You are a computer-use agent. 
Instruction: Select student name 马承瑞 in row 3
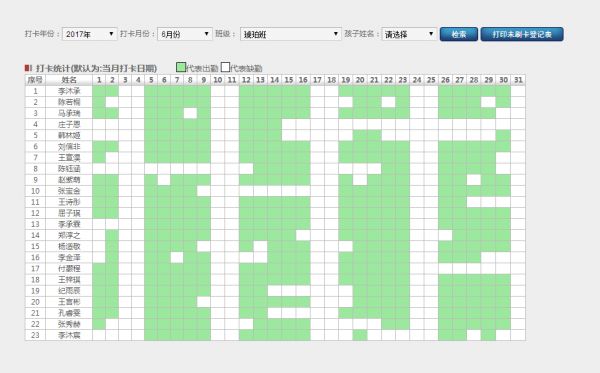(x=69, y=113)
